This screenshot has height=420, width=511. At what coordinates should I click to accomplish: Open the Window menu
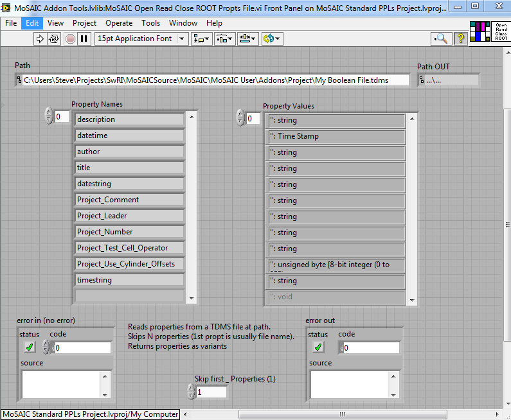(x=183, y=23)
